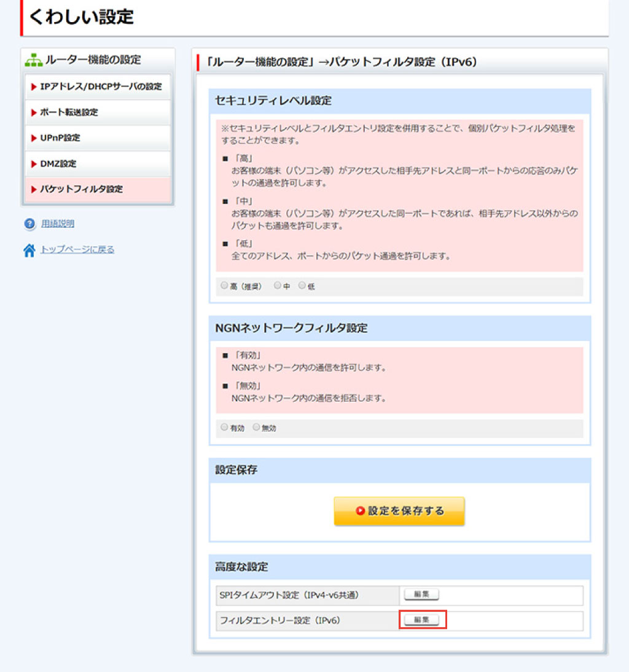Open UPnP設定 menu item

click(x=98, y=138)
